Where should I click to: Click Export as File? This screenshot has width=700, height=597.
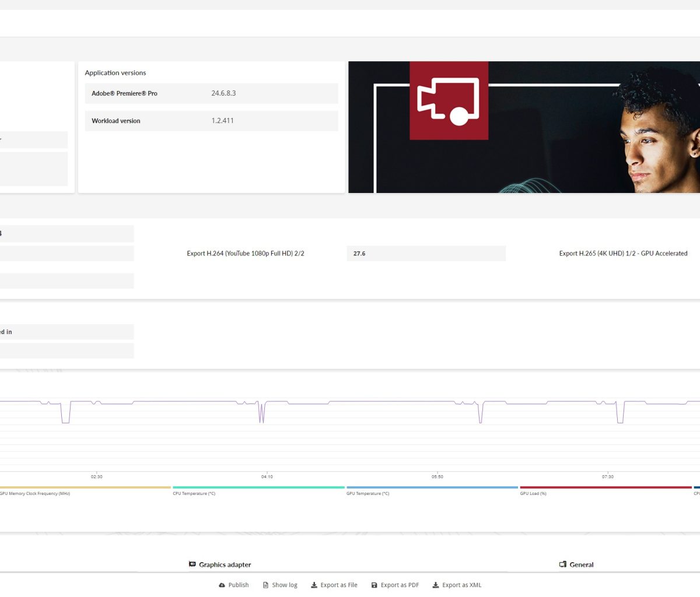click(x=334, y=585)
